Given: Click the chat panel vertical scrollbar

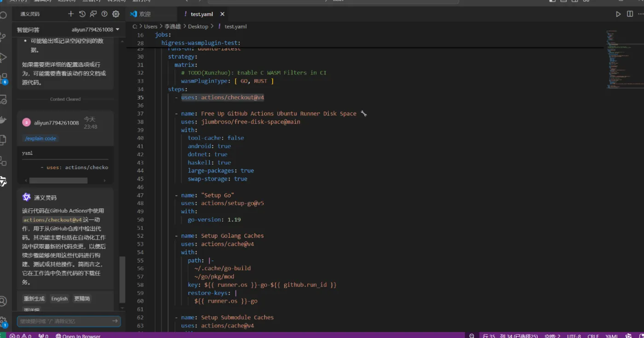Looking at the screenshot, I should [x=122, y=280].
